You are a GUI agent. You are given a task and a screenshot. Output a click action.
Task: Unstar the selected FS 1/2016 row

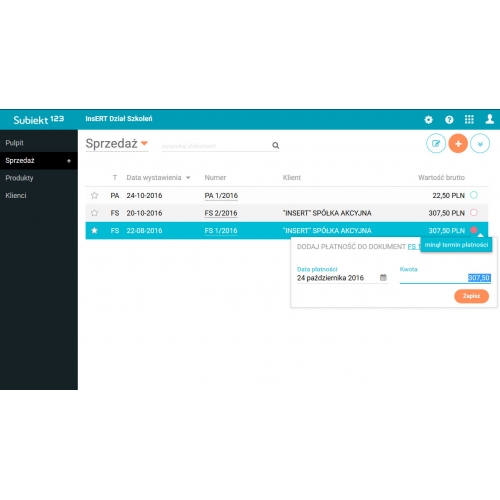pyautogui.click(x=94, y=230)
